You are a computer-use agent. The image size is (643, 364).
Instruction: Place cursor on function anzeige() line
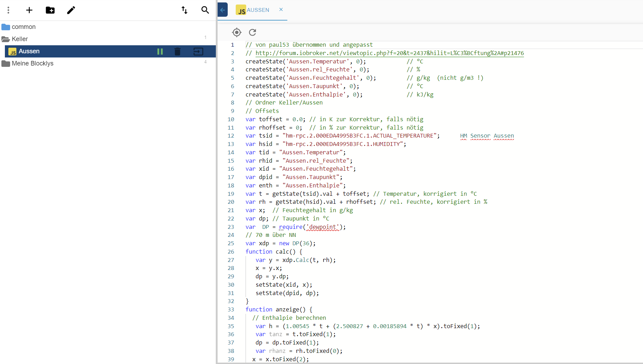(279, 309)
